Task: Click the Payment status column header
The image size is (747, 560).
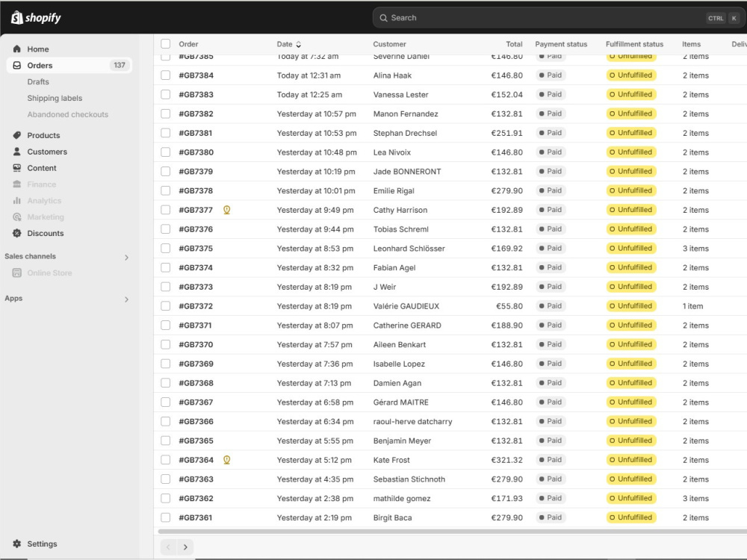Action: pyautogui.click(x=561, y=44)
